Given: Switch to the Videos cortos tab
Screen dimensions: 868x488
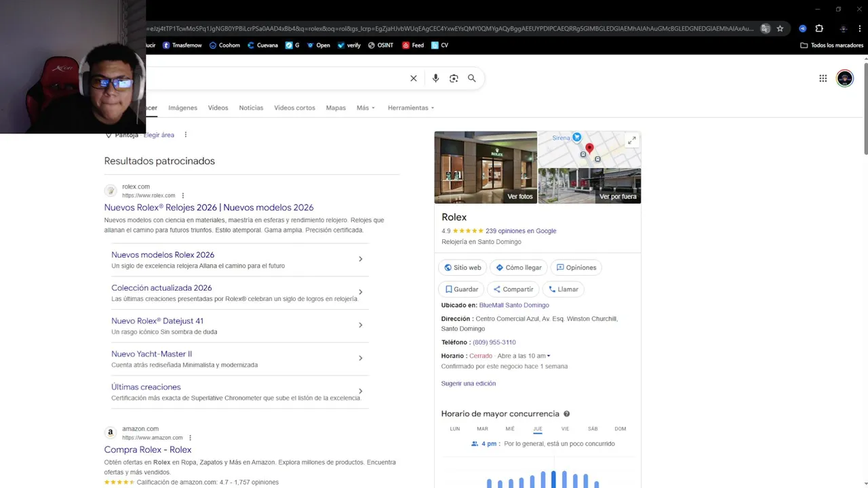Looking at the screenshot, I should point(294,108).
